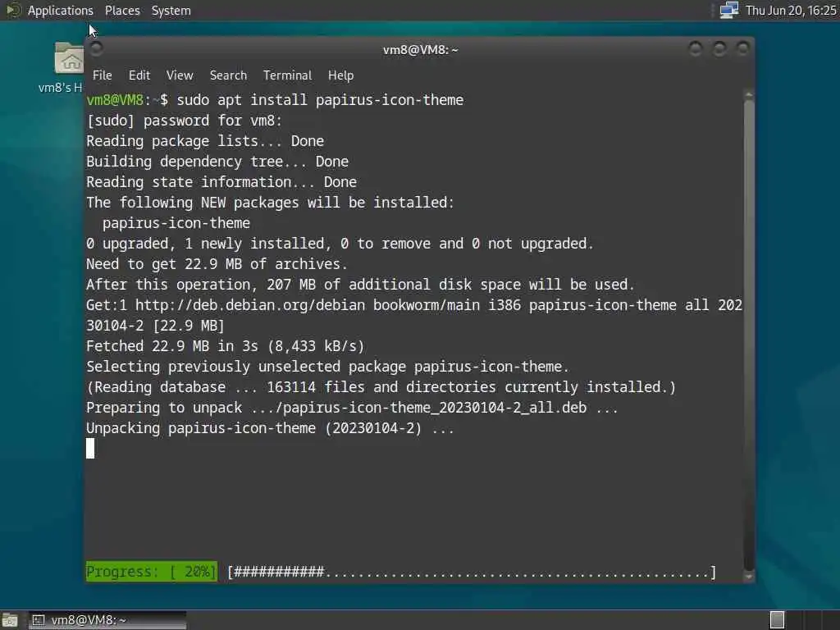Open the Help menu in terminal
840x630 pixels.
tap(340, 75)
